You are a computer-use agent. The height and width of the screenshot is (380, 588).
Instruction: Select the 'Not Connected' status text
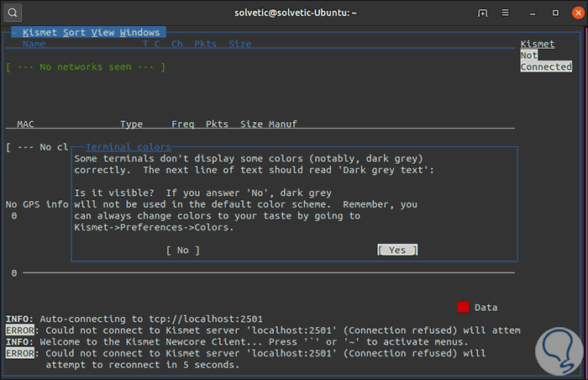pyautogui.click(x=546, y=61)
